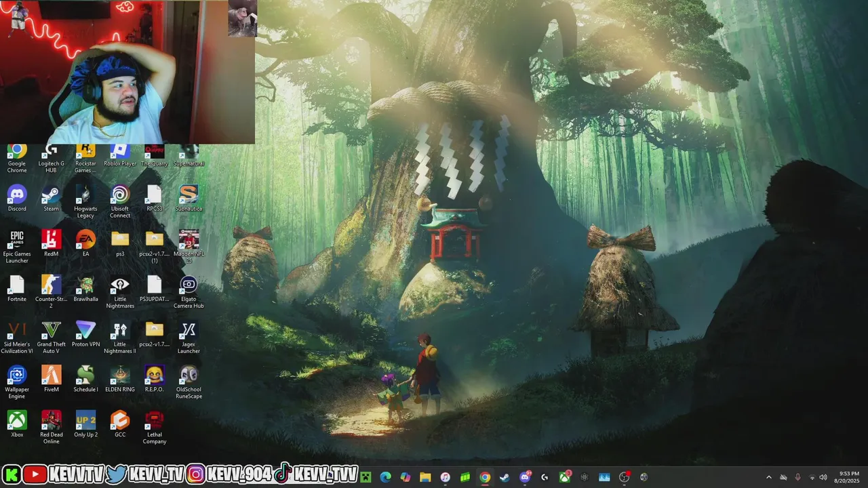The height and width of the screenshot is (488, 868).
Task: Select the pcsx2-v1.7 (1) folder
Action: pos(155,247)
